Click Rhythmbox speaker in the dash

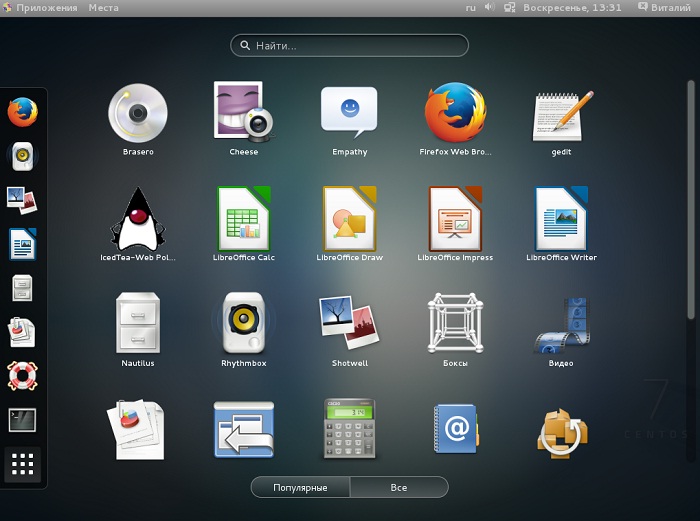tap(22, 156)
